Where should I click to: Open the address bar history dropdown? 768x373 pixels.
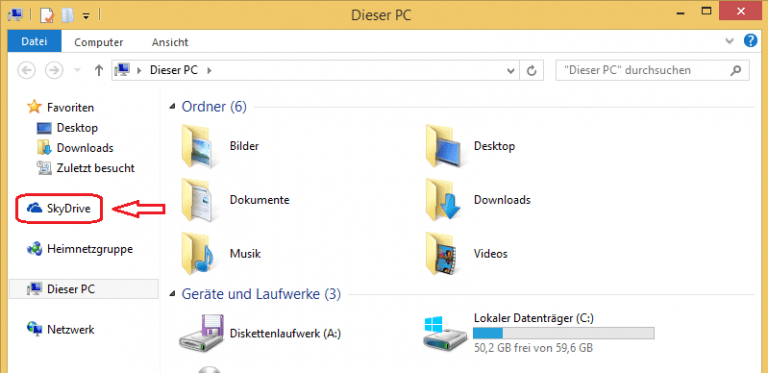coord(511,70)
